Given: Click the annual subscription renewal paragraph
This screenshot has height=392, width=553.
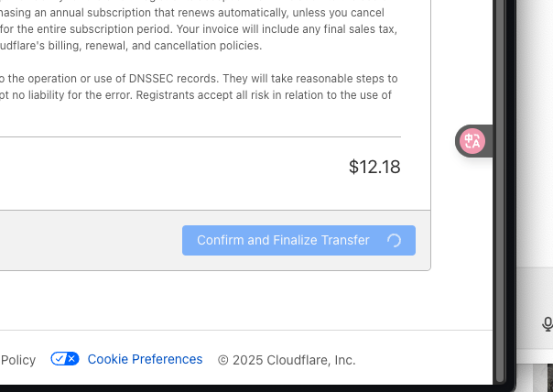Looking at the screenshot, I should coord(199,29).
